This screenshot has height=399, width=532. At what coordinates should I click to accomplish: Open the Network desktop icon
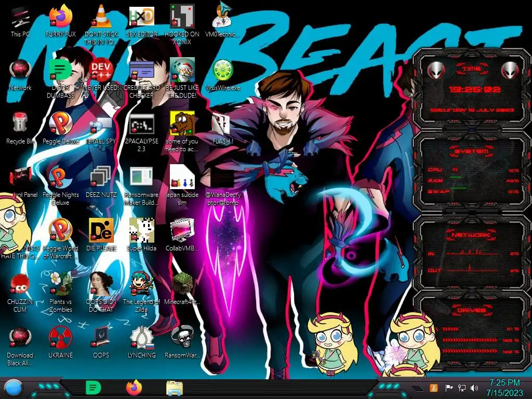pos(20,75)
